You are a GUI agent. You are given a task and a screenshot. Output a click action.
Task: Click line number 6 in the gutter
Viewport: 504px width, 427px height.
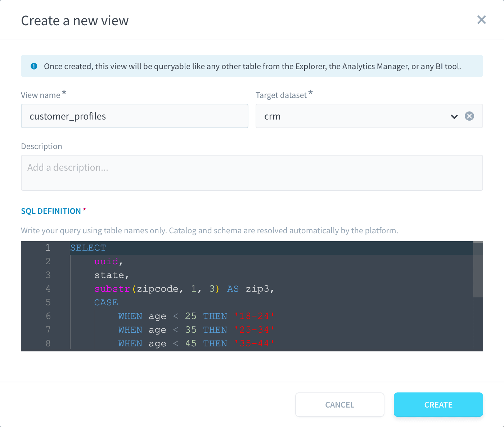pyautogui.click(x=48, y=316)
